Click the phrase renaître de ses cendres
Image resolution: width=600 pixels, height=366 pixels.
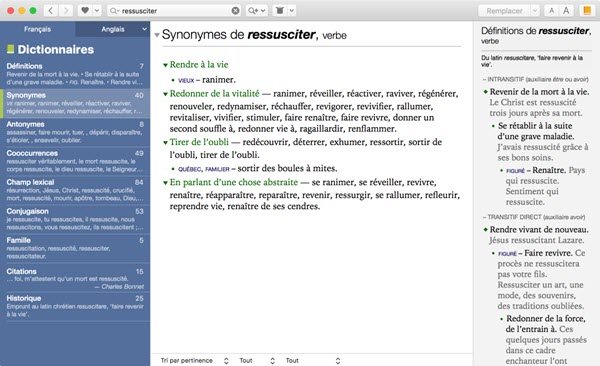[274, 206]
